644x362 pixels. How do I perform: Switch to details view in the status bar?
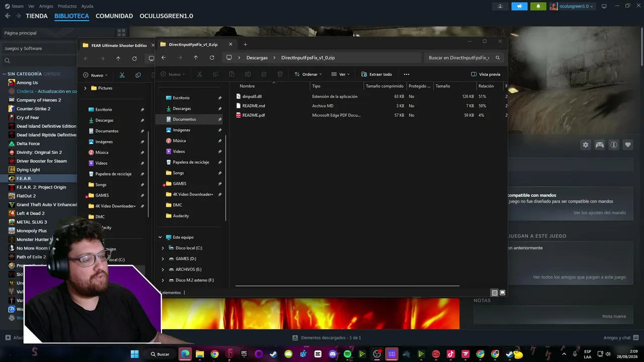click(495, 293)
